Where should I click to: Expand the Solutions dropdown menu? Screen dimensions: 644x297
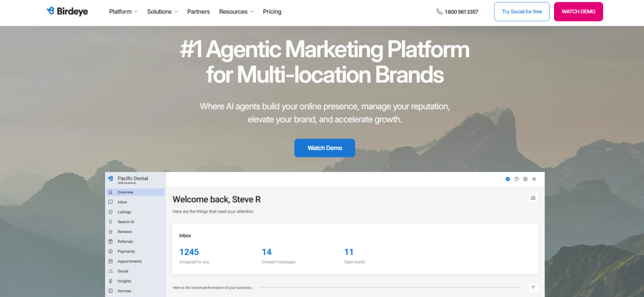162,12
